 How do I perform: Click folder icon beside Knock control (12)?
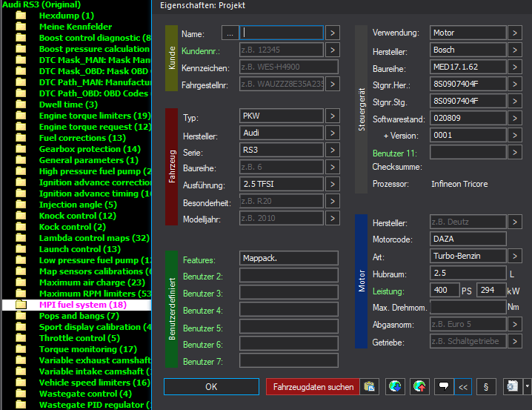[21, 216]
